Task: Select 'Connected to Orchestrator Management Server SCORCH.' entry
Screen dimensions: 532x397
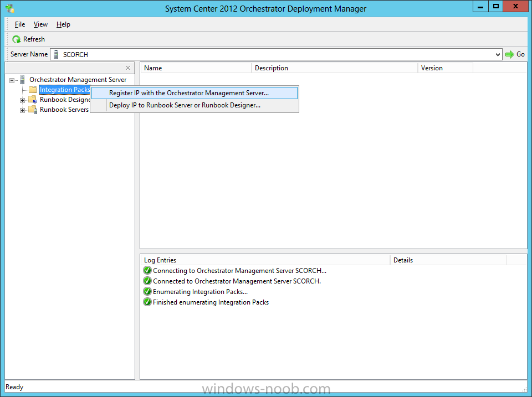Action: pyautogui.click(x=237, y=281)
